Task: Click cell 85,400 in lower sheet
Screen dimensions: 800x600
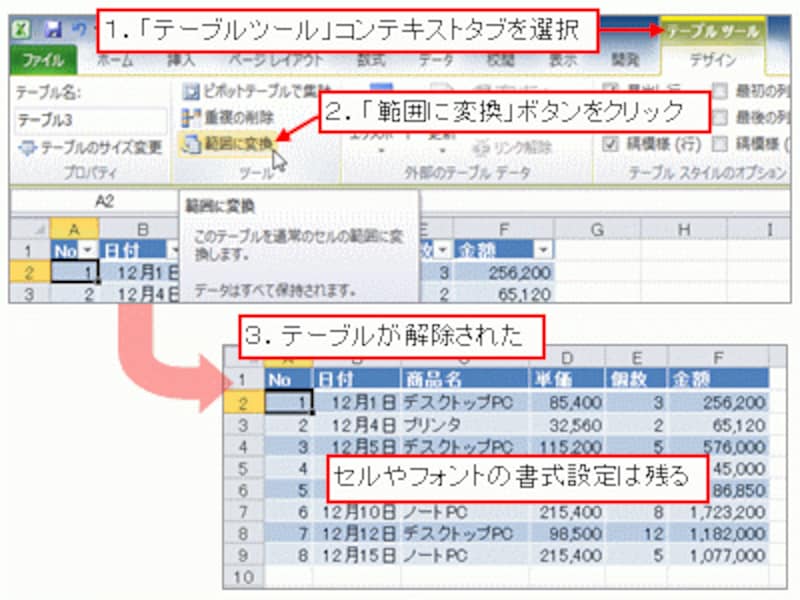Action: point(566,403)
